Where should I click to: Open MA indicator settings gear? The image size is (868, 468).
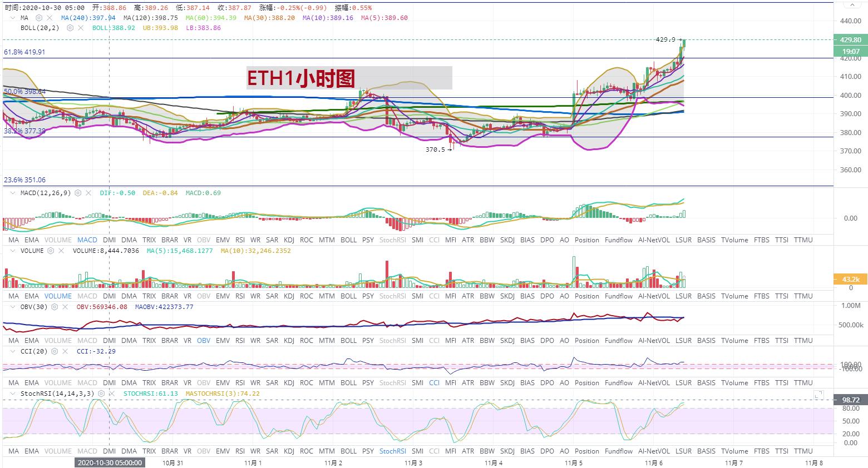pyautogui.click(x=40, y=18)
